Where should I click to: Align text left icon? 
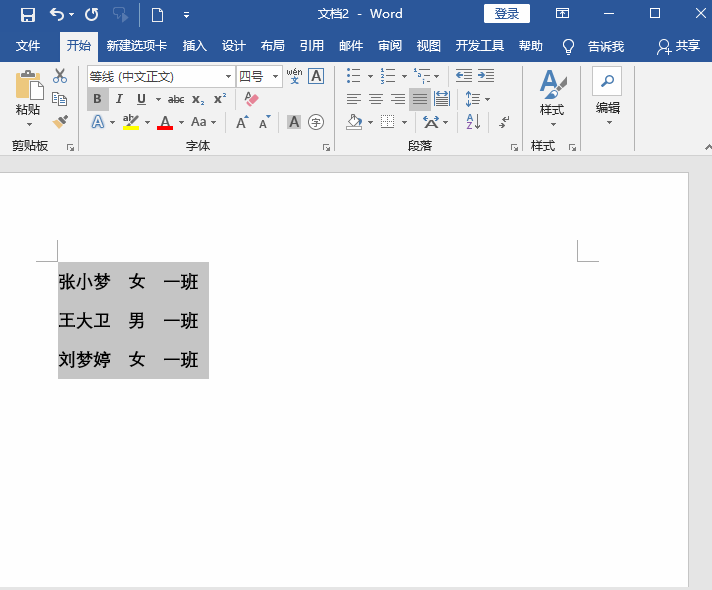click(353, 99)
